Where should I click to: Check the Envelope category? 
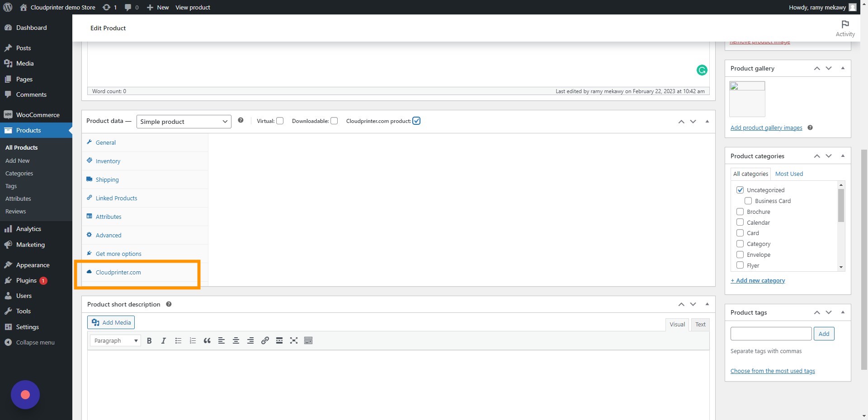point(740,255)
